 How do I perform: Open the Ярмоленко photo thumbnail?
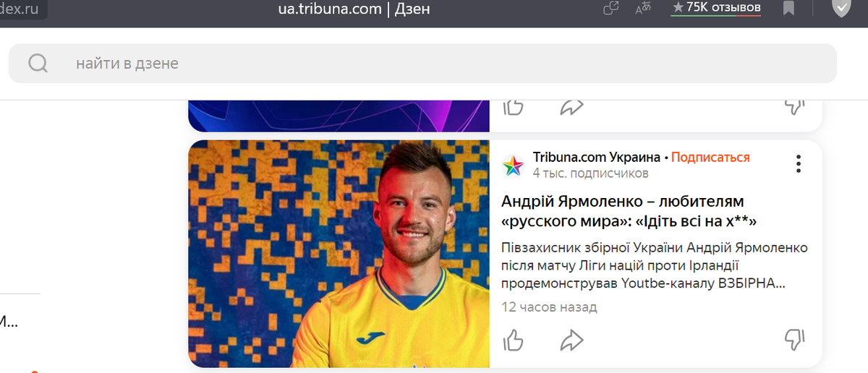pyautogui.click(x=339, y=254)
